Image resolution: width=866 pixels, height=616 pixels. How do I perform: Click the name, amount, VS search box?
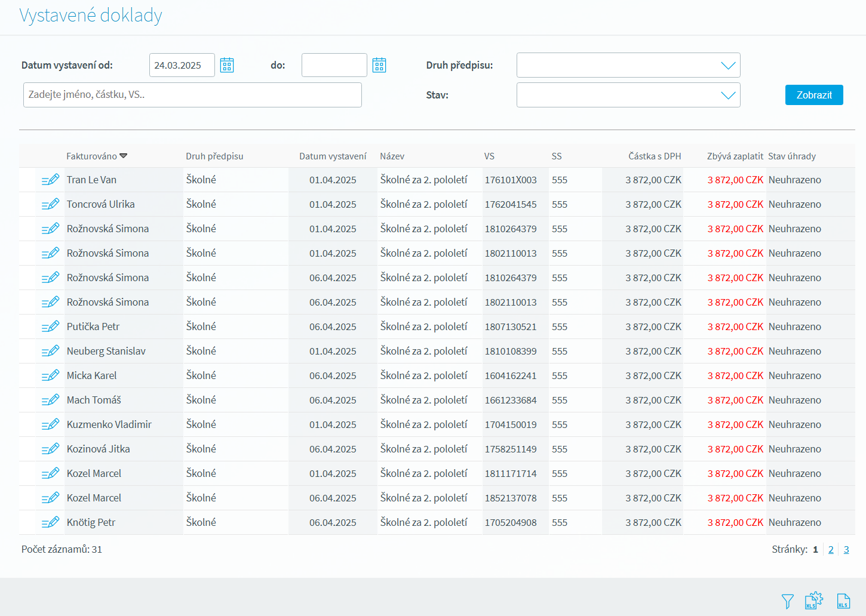(x=192, y=95)
